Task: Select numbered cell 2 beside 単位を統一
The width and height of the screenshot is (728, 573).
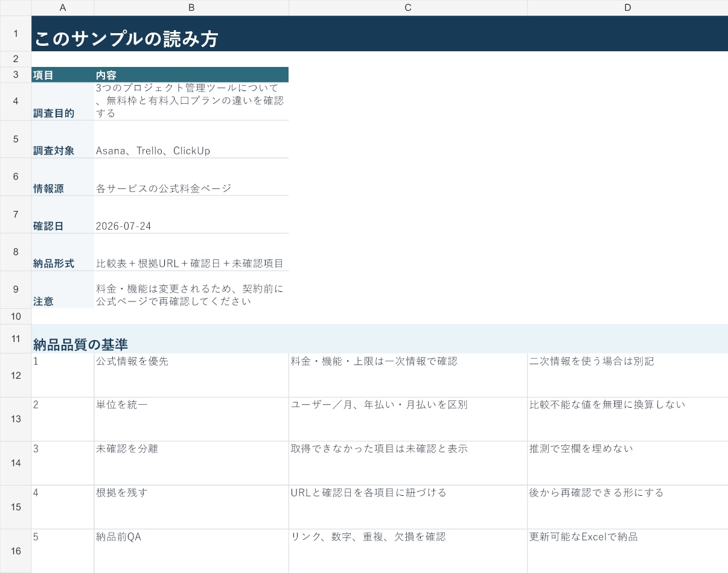Action: [x=63, y=419]
